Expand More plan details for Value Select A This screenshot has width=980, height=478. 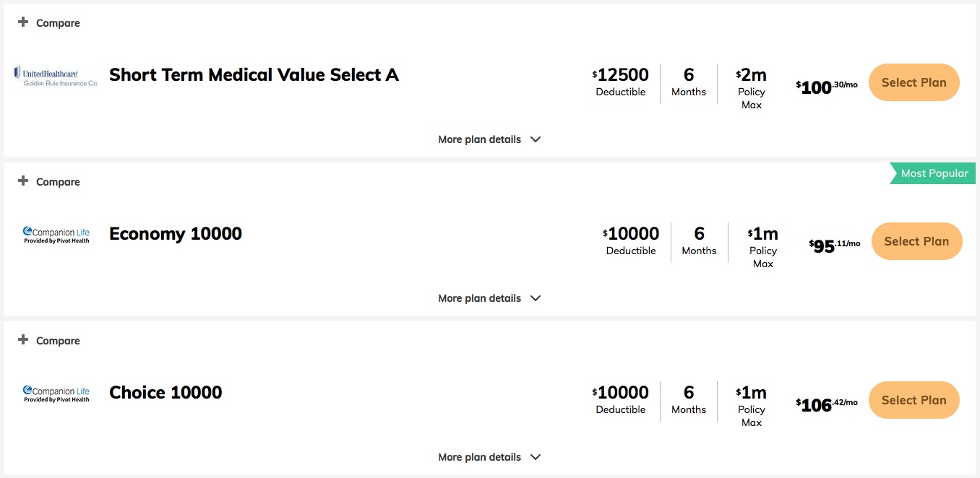pyautogui.click(x=489, y=139)
